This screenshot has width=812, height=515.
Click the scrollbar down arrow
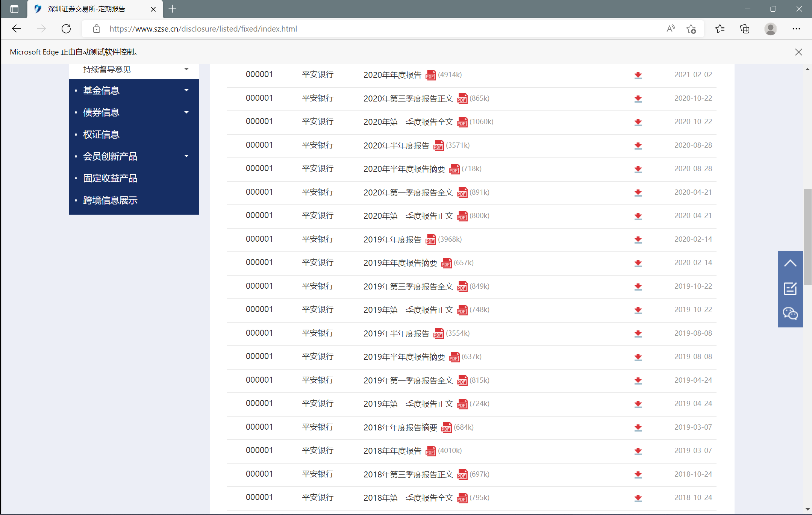(x=807, y=510)
